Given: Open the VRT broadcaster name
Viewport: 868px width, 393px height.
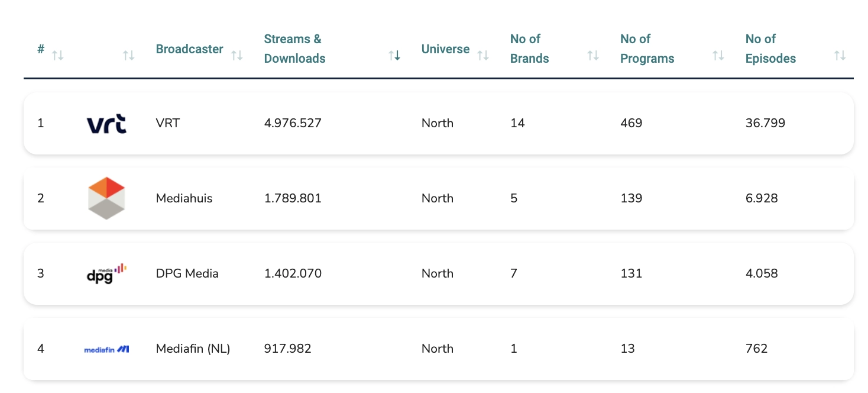Looking at the screenshot, I should click(x=167, y=124).
